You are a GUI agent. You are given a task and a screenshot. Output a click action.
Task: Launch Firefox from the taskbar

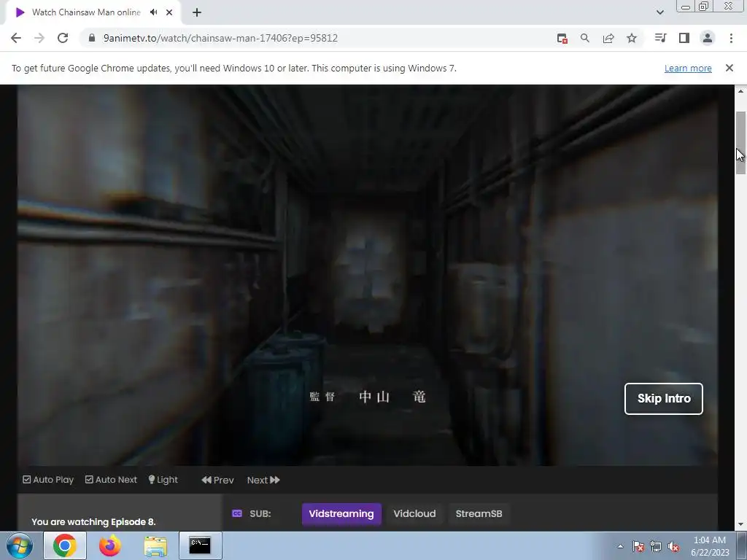click(x=110, y=545)
